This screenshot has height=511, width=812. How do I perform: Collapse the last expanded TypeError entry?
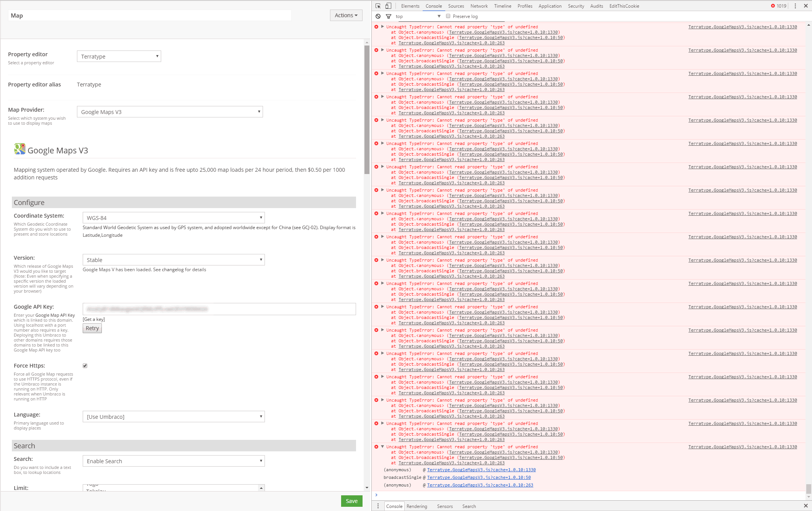point(382,447)
